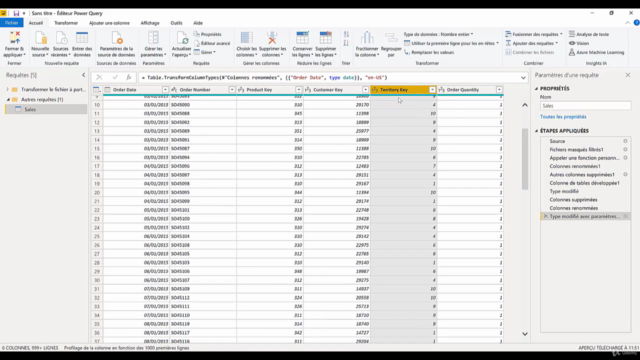The height and width of the screenshot is (360, 640).
Task: Click Regrouper par icon
Action: [x=391, y=38]
